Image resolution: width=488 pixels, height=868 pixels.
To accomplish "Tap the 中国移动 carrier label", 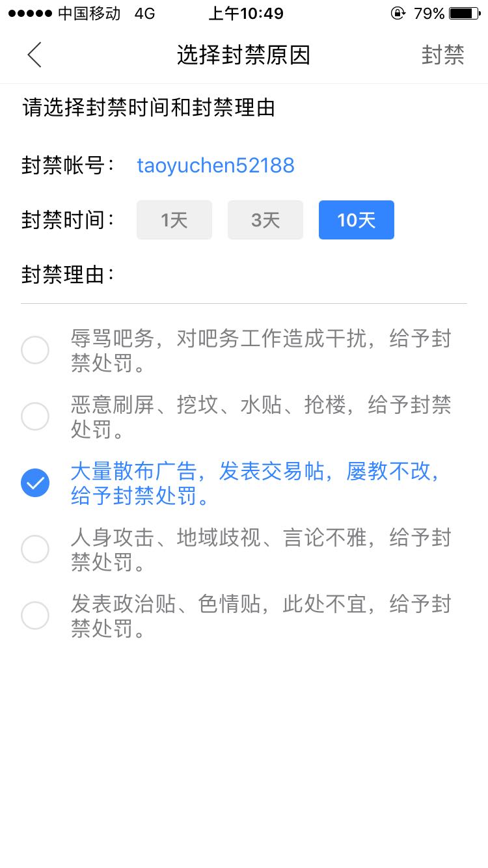I will 89,13.
